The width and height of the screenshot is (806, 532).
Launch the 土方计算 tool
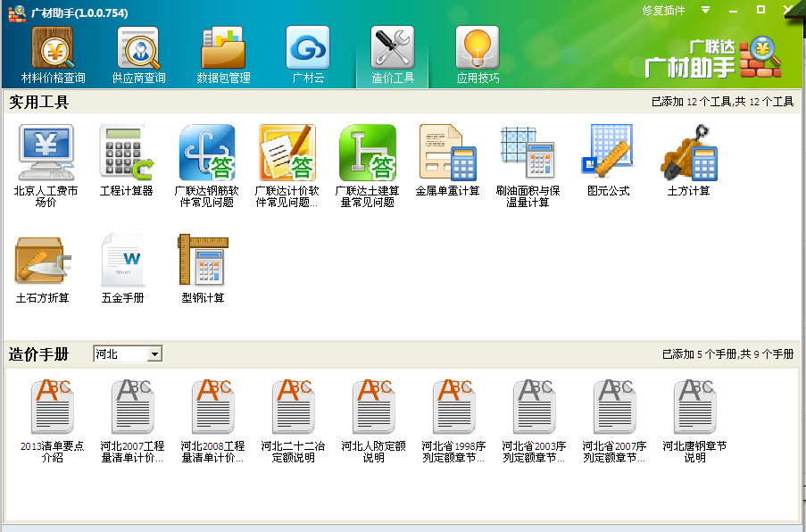689,161
